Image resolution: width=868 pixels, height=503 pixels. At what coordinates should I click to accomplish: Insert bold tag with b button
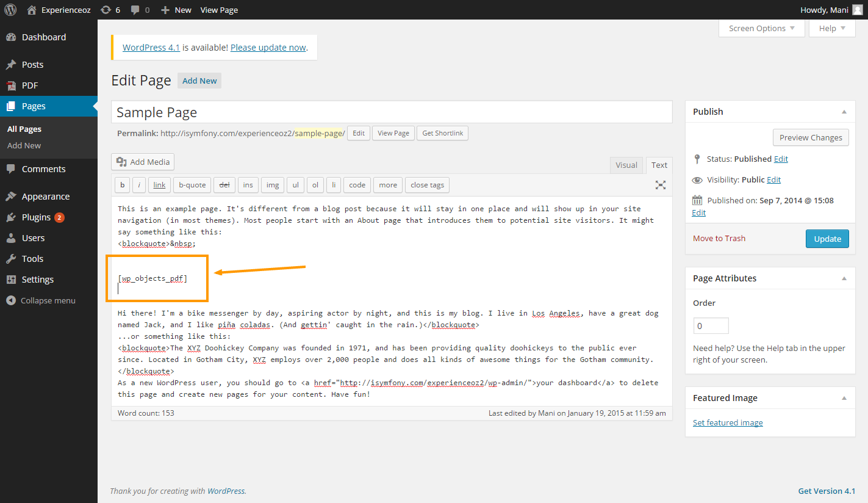coord(122,185)
